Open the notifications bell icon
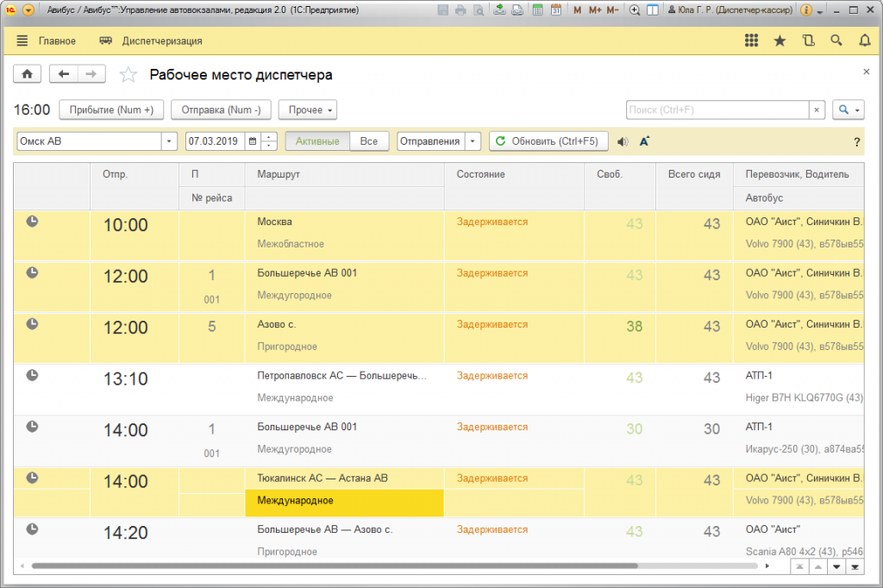This screenshot has width=883, height=588. coord(864,41)
